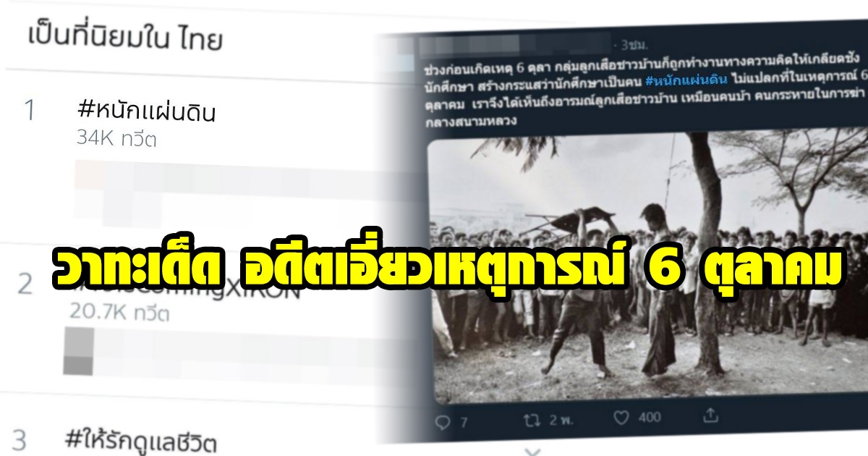Select trend rank number 3
The height and width of the screenshot is (456, 868).
tap(21, 440)
